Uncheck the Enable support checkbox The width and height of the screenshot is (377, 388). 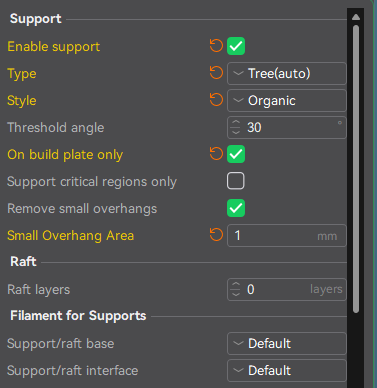(236, 46)
